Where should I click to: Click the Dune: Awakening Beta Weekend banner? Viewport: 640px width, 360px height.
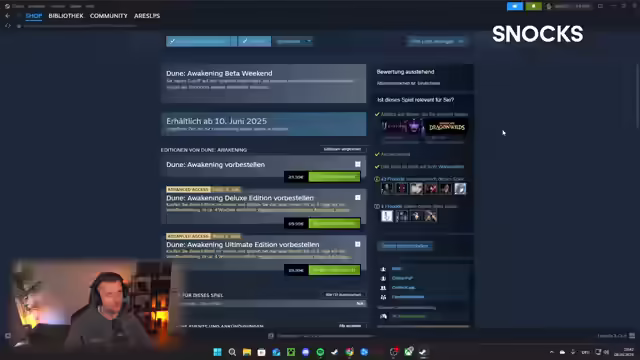click(x=263, y=83)
